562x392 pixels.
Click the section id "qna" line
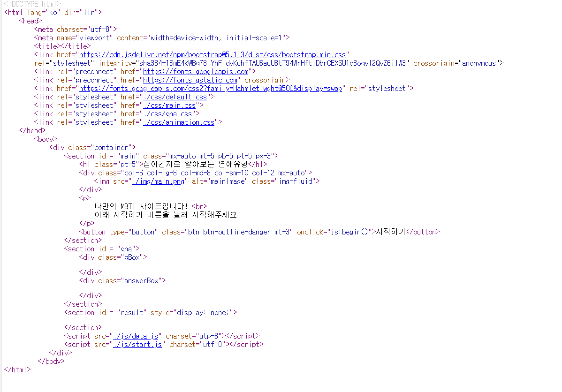[102, 249]
